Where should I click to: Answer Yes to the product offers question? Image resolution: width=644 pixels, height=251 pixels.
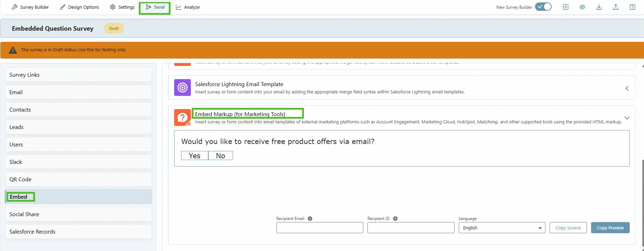[x=195, y=155]
